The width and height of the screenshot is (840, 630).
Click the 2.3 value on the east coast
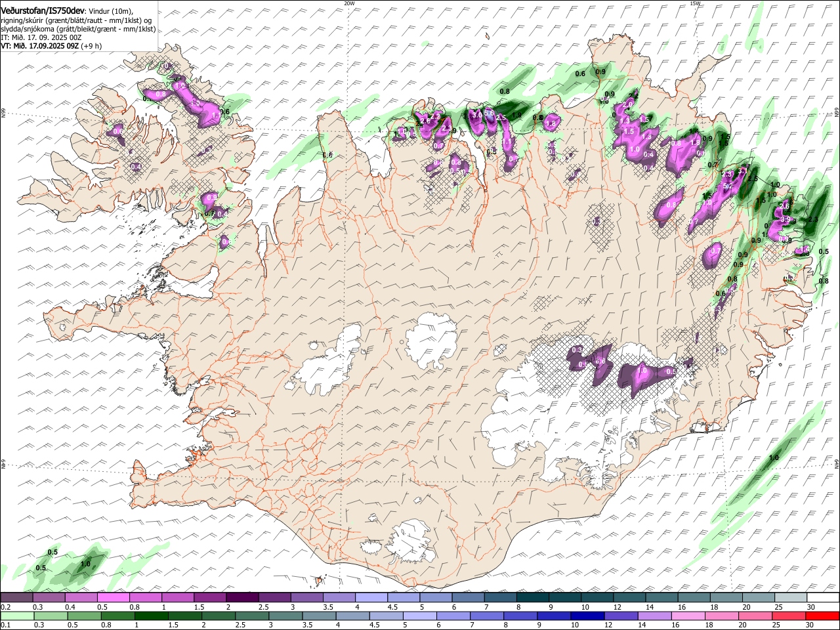coord(813,219)
